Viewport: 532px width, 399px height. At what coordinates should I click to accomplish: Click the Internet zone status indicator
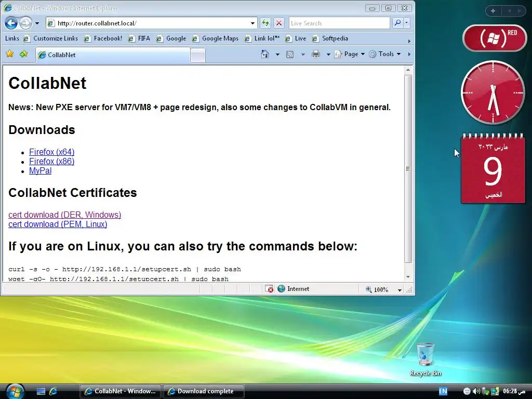tap(294, 289)
